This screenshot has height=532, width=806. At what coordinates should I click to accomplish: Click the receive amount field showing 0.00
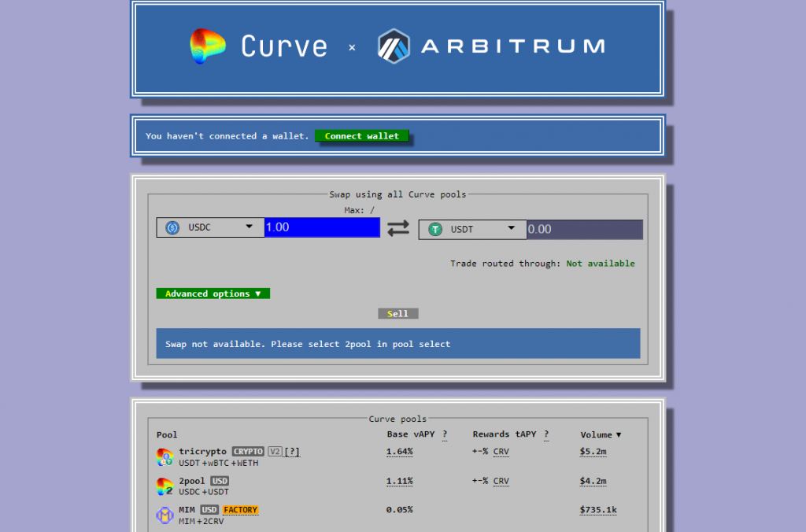[x=585, y=229]
